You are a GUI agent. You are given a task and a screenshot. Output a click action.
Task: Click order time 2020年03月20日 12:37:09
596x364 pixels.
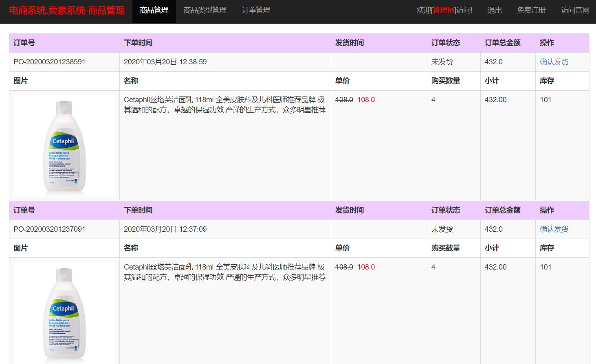point(165,229)
